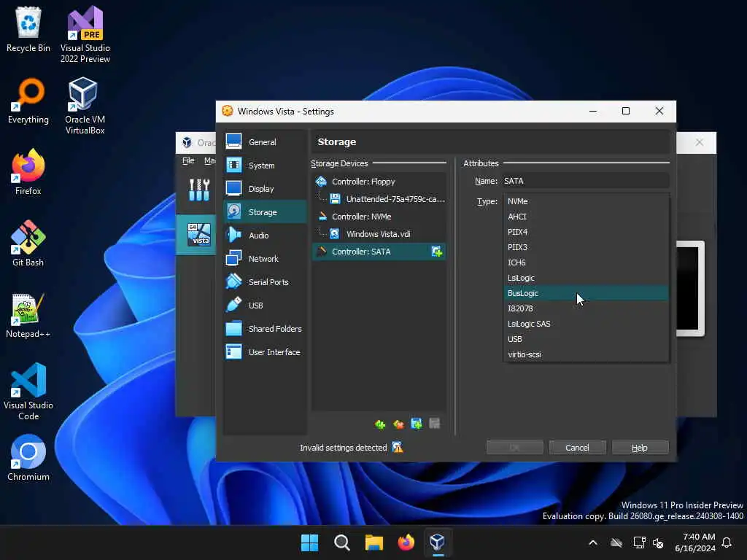Choose NVMe from Type dropdown list
The width and height of the screenshot is (747, 560).
586,201
